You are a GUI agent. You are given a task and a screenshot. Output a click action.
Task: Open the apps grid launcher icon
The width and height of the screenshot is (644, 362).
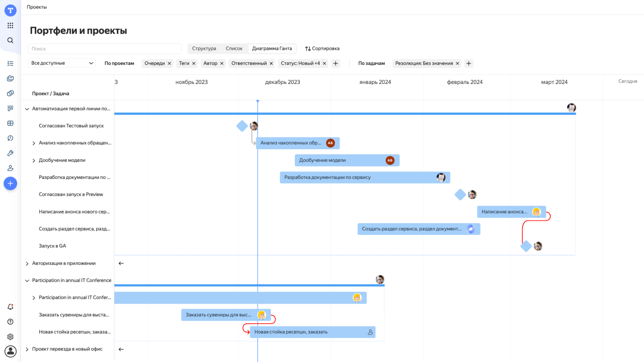click(x=10, y=26)
